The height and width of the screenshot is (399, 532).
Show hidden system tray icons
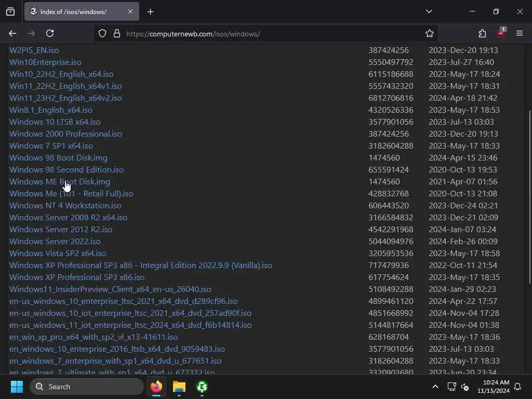point(435,387)
